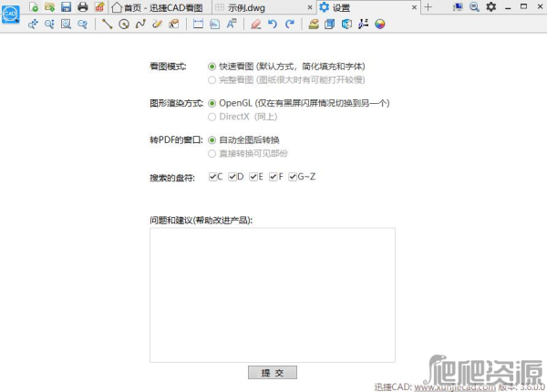Image resolution: width=547 pixels, height=392 pixels.
Task: Click the search magnifier at top right
Action: [474, 6]
